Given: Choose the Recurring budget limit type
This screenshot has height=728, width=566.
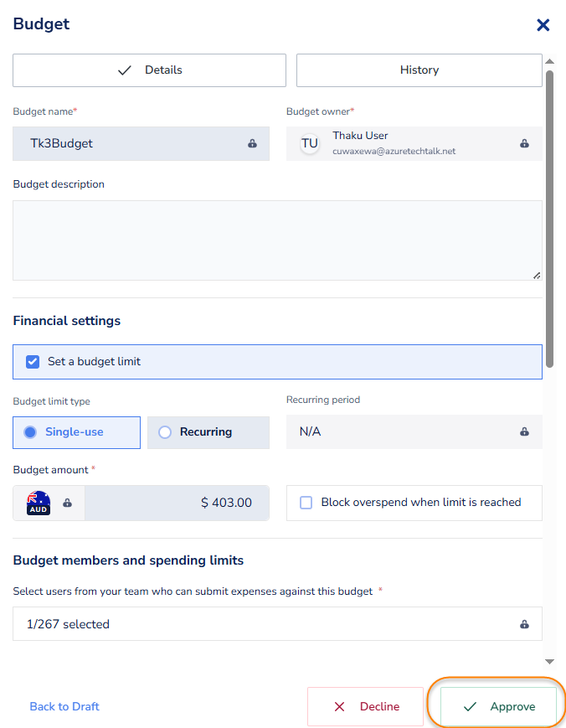Looking at the screenshot, I should tap(208, 432).
